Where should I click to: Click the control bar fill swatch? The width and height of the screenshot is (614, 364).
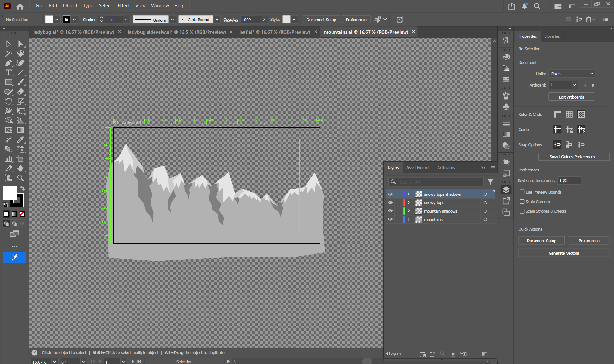pos(49,20)
